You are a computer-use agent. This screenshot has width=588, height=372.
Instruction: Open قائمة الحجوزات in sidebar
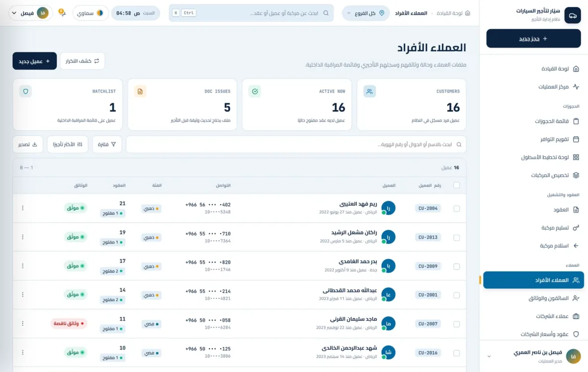click(x=533, y=121)
